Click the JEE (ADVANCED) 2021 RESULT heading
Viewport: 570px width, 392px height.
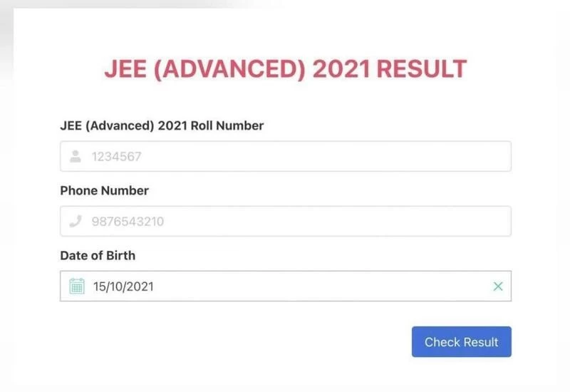[285, 68]
